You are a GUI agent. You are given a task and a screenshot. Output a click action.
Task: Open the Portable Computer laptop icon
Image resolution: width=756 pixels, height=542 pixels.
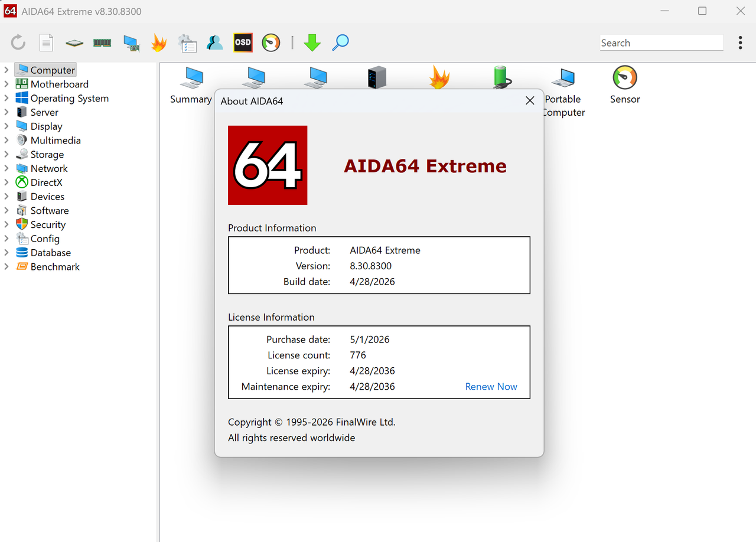563,77
